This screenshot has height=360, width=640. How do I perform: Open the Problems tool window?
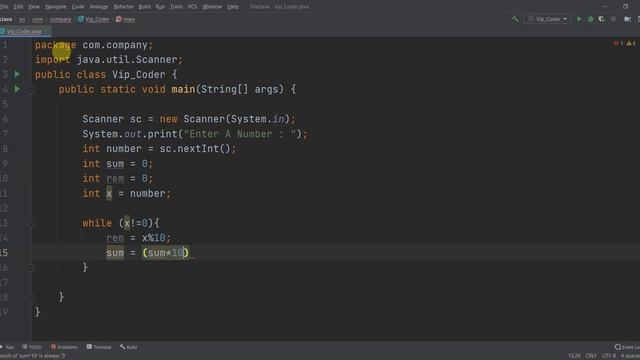[64, 347]
